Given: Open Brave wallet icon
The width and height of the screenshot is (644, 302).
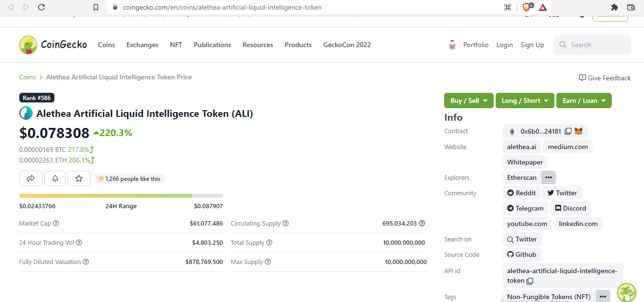Looking at the screenshot, I should (x=631, y=7).
